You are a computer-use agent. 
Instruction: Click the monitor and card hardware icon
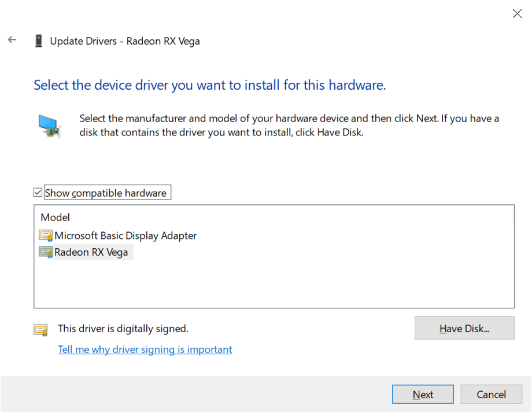tap(49, 125)
